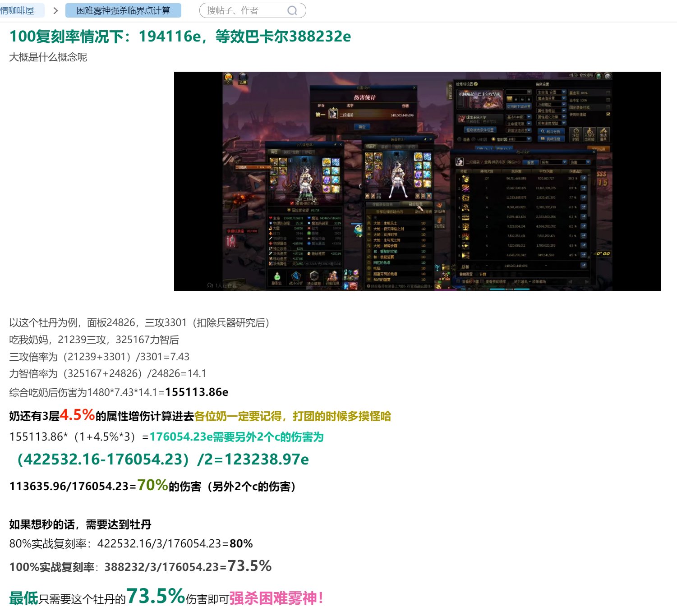Click share icon on the 总和 row

click(584, 265)
